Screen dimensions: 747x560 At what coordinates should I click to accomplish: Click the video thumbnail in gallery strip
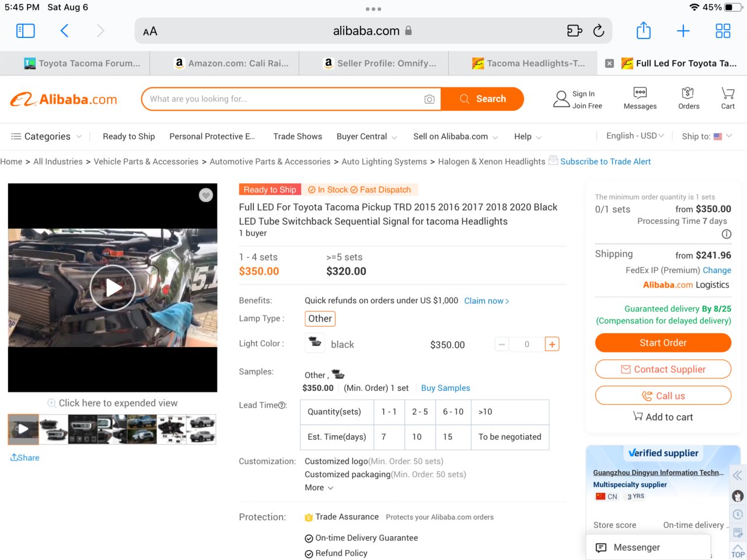tap(23, 429)
